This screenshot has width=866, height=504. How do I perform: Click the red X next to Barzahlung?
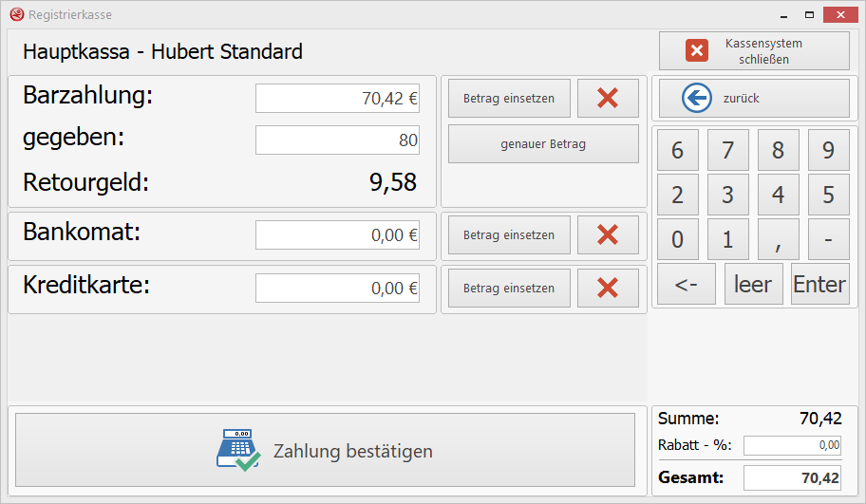pyautogui.click(x=608, y=98)
